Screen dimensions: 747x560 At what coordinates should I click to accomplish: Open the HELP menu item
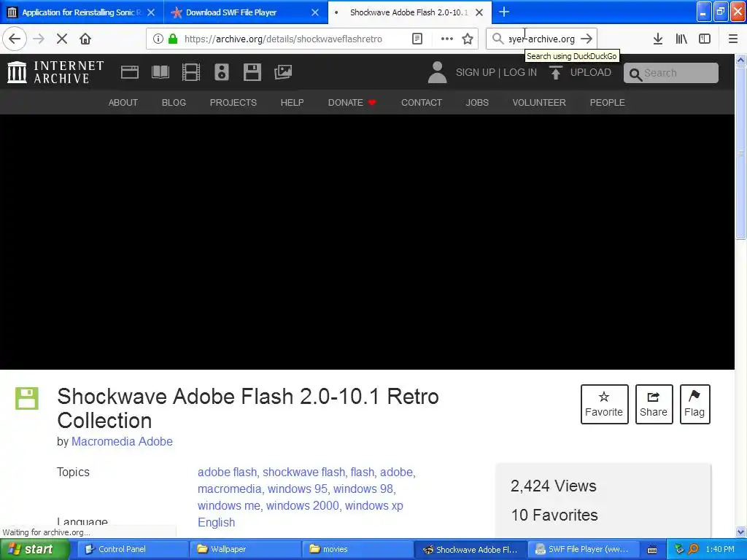coord(292,102)
